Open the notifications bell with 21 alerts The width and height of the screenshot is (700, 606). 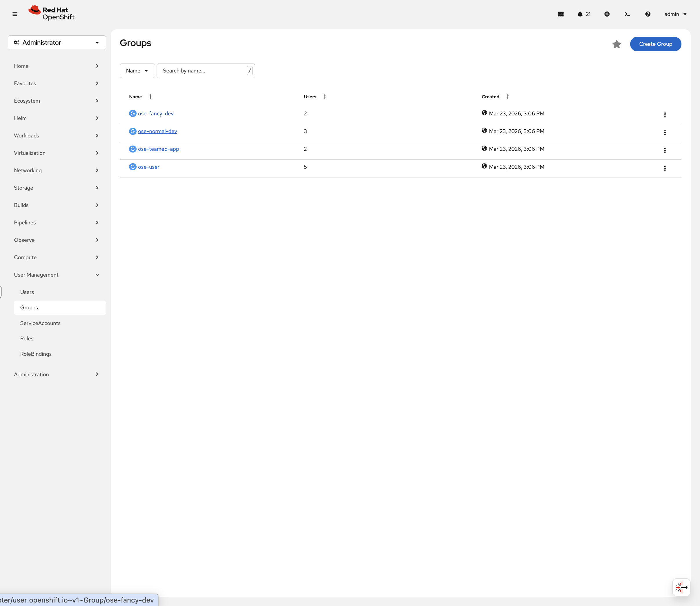click(580, 14)
